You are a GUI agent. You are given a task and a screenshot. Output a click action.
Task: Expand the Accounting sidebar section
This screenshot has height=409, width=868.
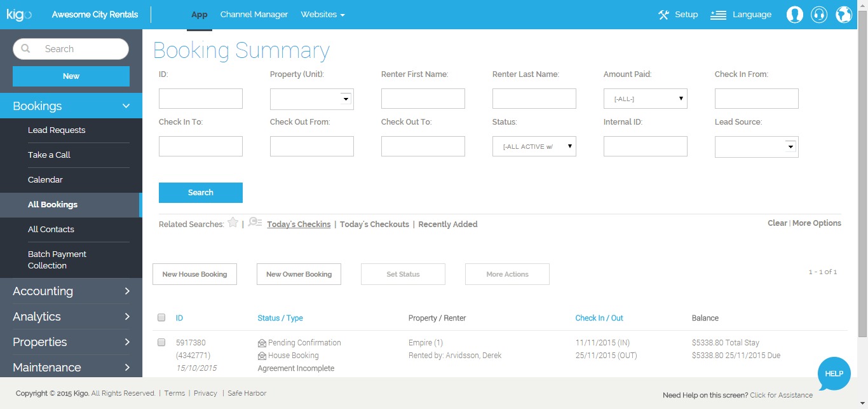click(71, 291)
